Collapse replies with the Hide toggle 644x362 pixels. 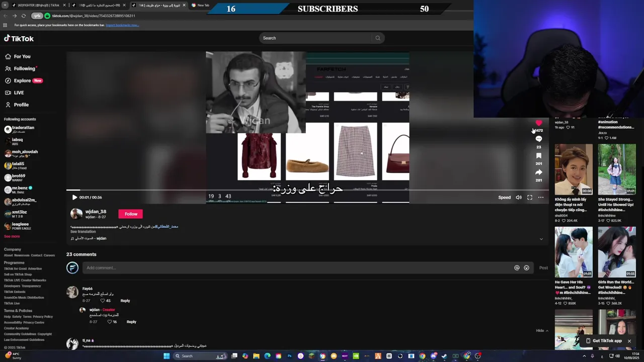point(542,330)
